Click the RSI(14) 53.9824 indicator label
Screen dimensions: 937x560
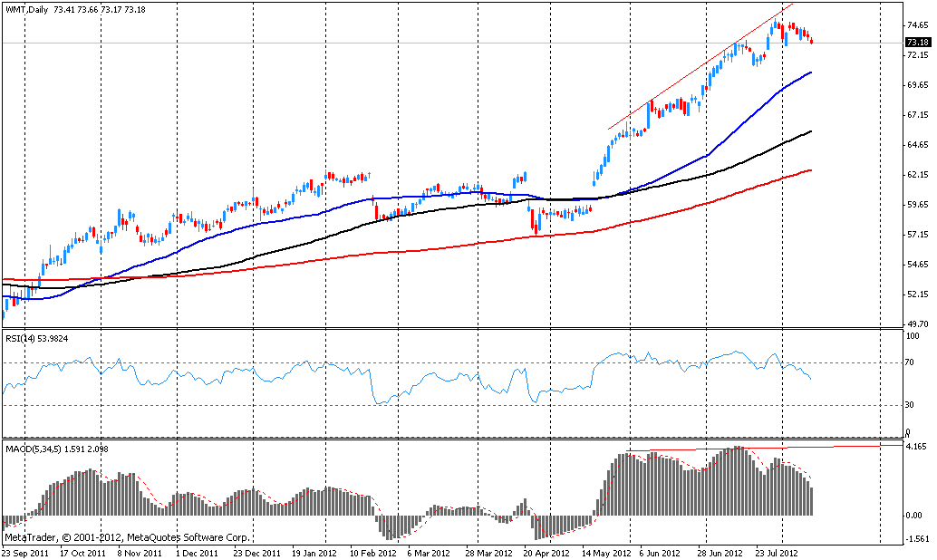coord(36,338)
